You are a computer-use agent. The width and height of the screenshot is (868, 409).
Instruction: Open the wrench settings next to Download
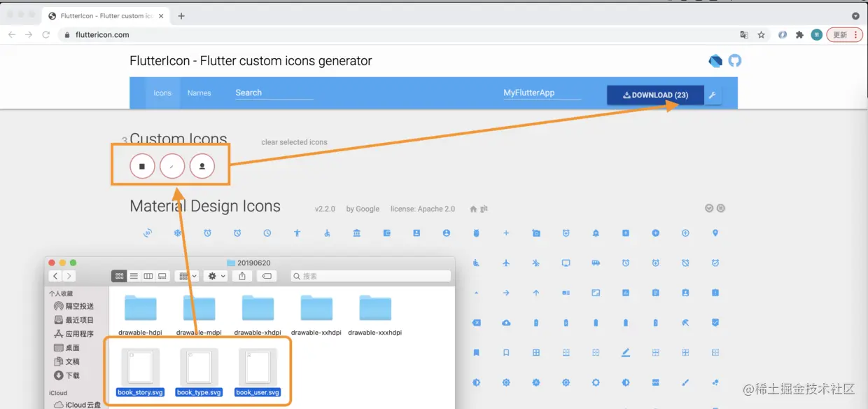713,95
